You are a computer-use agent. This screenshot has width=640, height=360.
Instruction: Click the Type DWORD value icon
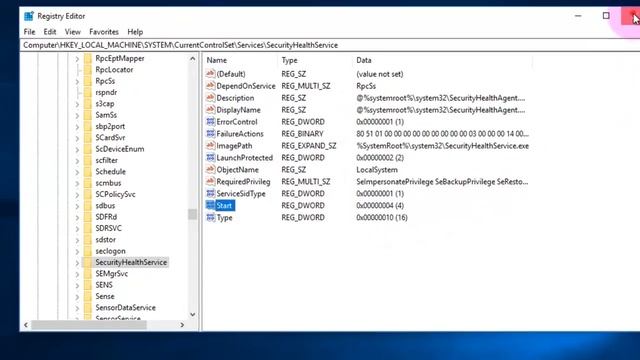(x=210, y=217)
